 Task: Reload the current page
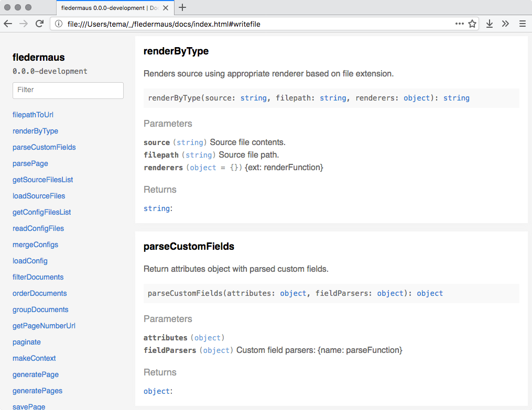point(39,24)
